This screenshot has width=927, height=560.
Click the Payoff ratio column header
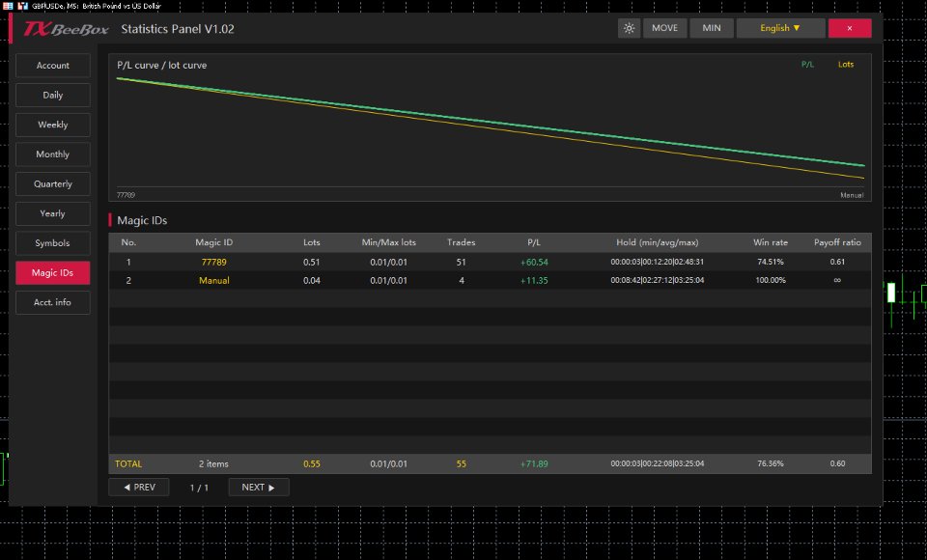coord(837,242)
